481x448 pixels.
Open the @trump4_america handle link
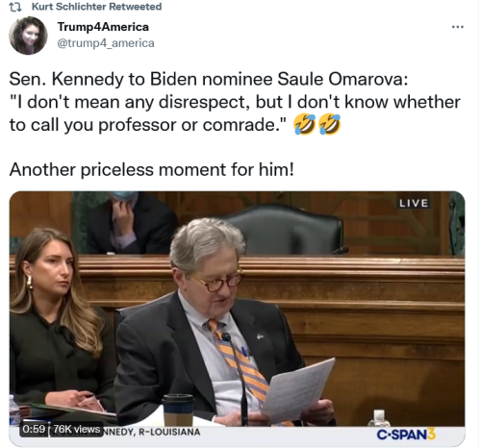click(106, 43)
